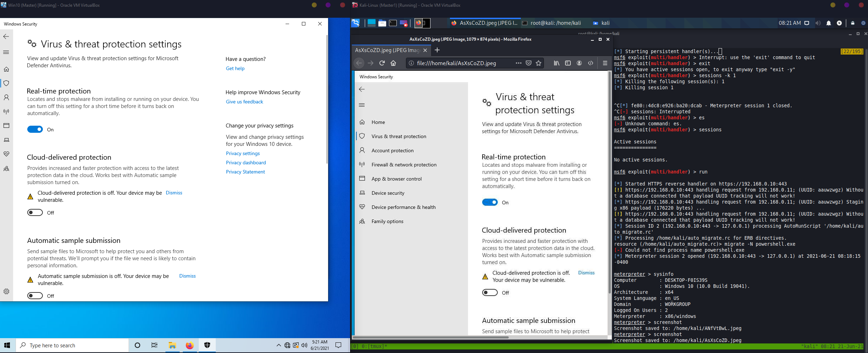
Task: Open Firefox account icon
Action: click(579, 63)
